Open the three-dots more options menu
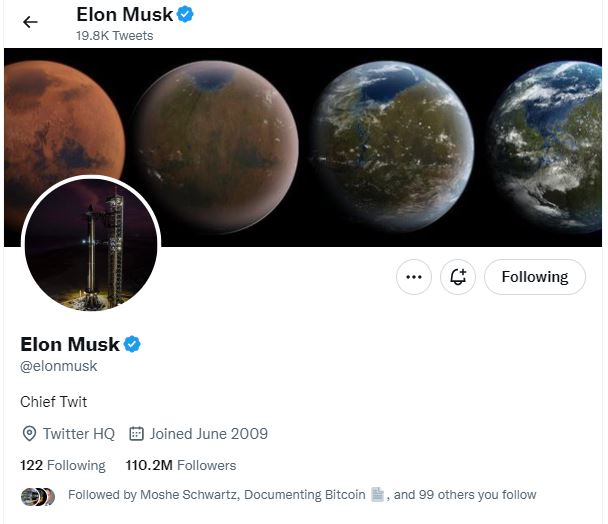Viewport: 608px width, 524px height. click(x=414, y=277)
